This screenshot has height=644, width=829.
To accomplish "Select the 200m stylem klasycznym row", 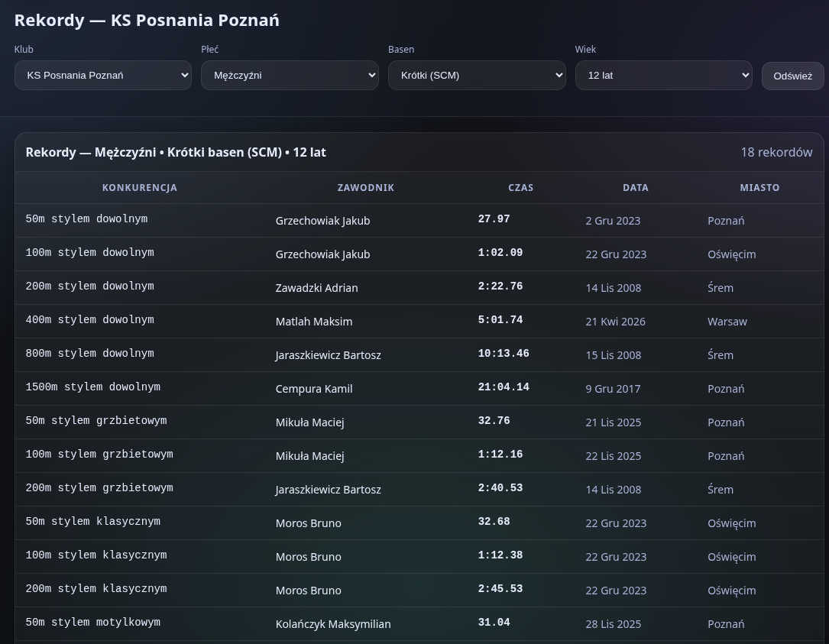I will coord(419,590).
